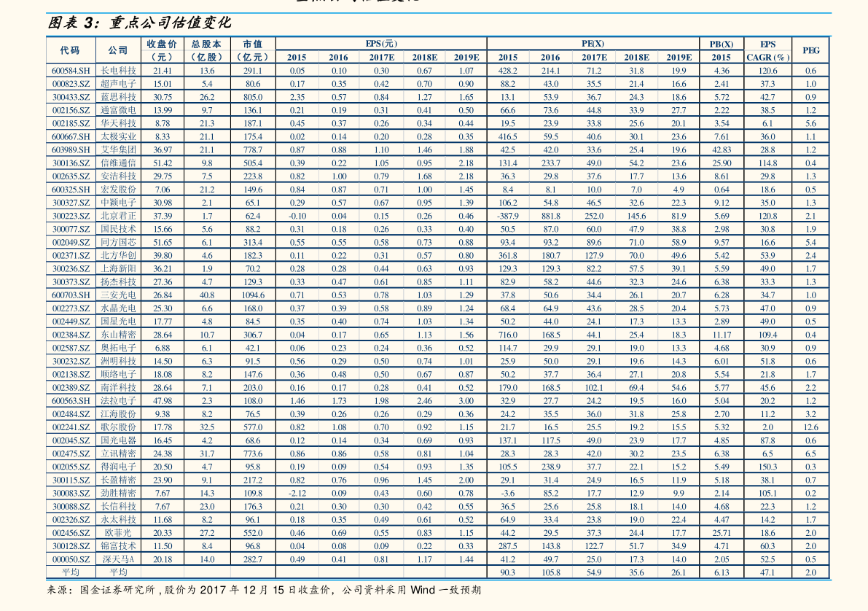The width and height of the screenshot is (868, 611).
Task: Select the 欧菲光 company cell
Action: [118, 533]
